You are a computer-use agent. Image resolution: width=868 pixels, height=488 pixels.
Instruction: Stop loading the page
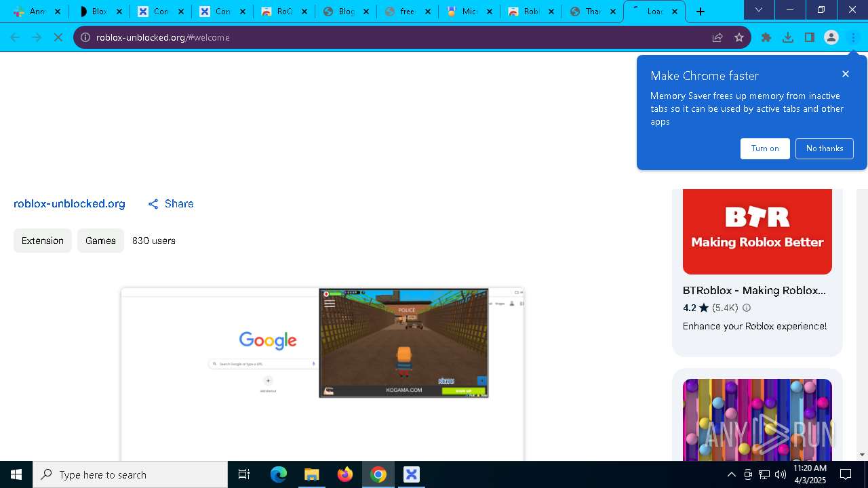[58, 37]
